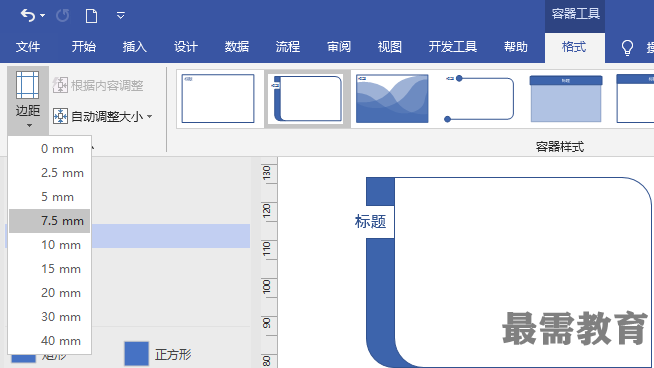654x368 pixels.
Task: Choose 20 mm margin
Action: 50,293
